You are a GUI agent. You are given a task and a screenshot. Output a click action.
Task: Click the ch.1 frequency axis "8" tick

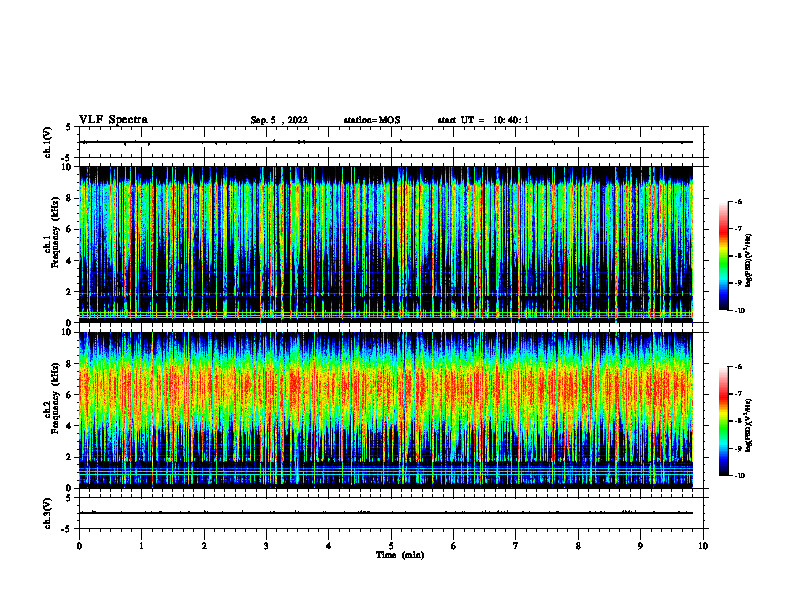coord(69,198)
